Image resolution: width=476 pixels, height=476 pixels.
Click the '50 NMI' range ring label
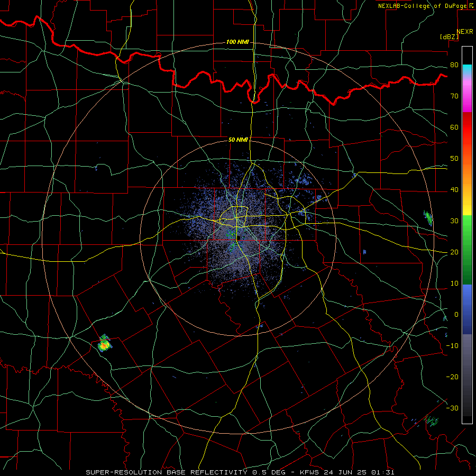pyautogui.click(x=238, y=140)
